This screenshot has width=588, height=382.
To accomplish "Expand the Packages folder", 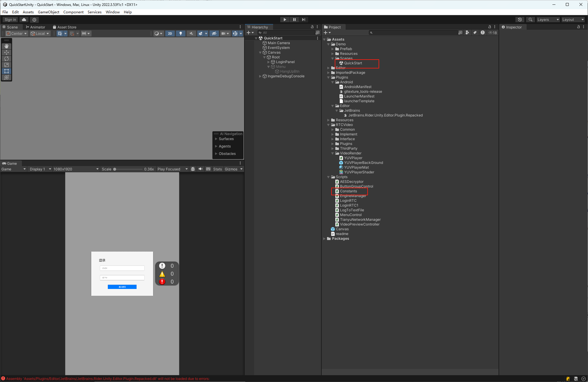I will [324, 239].
